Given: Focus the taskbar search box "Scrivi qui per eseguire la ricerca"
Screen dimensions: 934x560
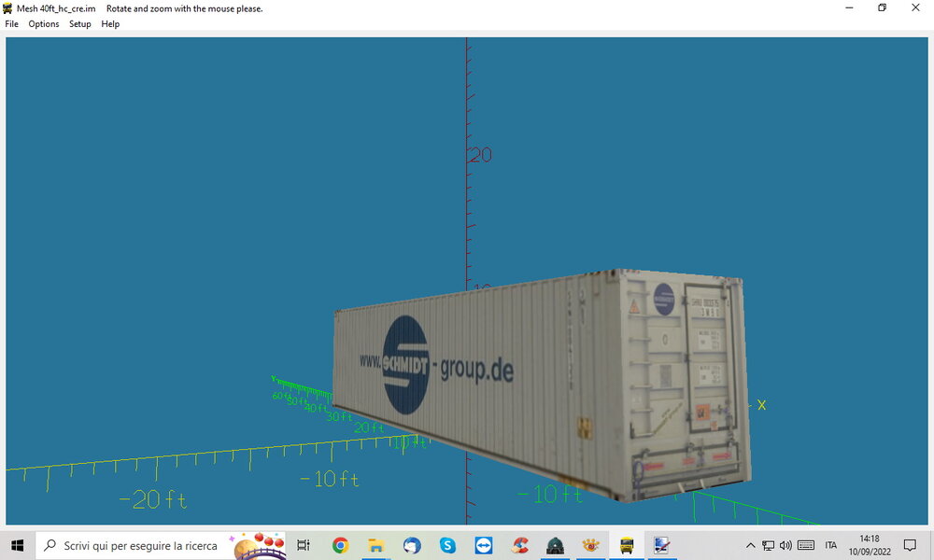Looking at the screenshot, I should tap(161, 545).
